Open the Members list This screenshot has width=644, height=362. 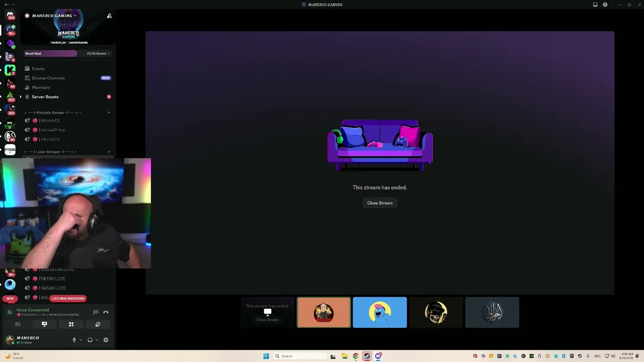tap(68, 87)
